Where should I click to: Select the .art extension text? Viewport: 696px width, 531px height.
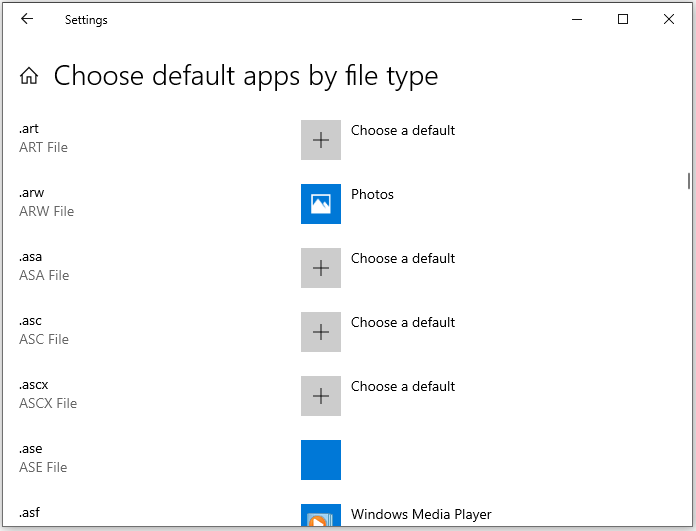[x=29, y=129]
